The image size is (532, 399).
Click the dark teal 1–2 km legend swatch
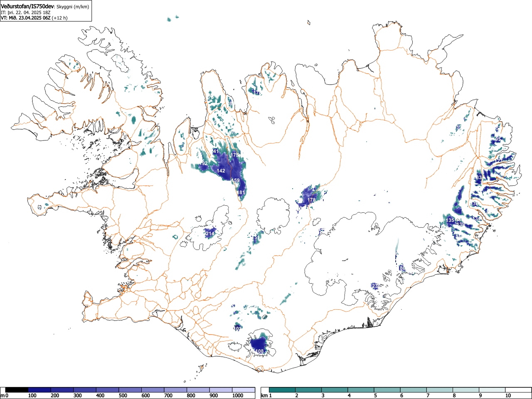[x=283, y=390]
